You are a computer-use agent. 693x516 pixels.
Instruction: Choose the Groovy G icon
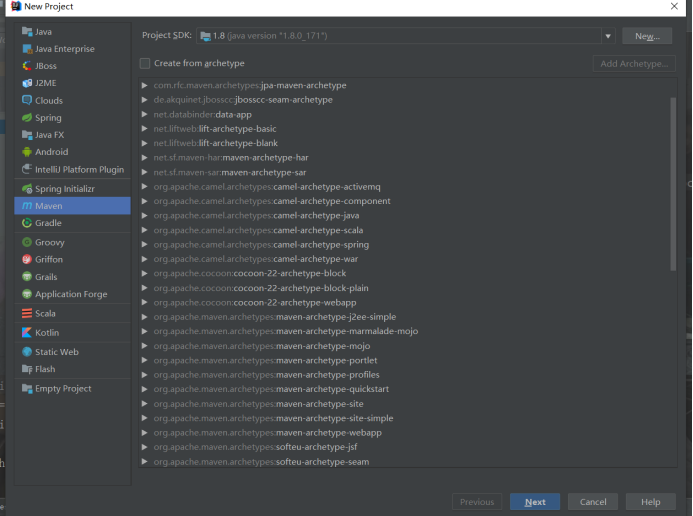click(x=27, y=242)
